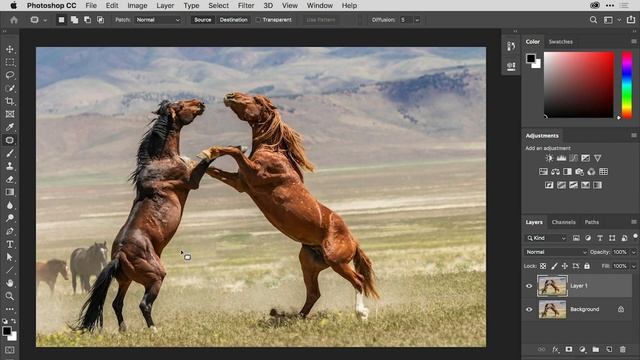Viewport: 640px width, 360px height.
Task: Open the search icon in options bar
Action: click(x=593, y=20)
